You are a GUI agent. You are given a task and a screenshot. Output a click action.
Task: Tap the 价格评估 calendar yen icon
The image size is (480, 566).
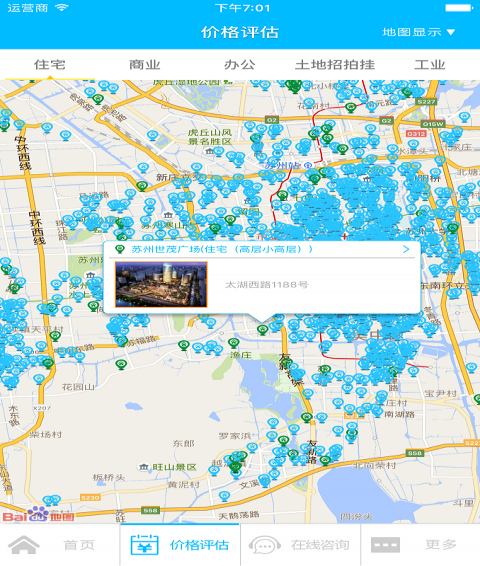click(144, 545)
